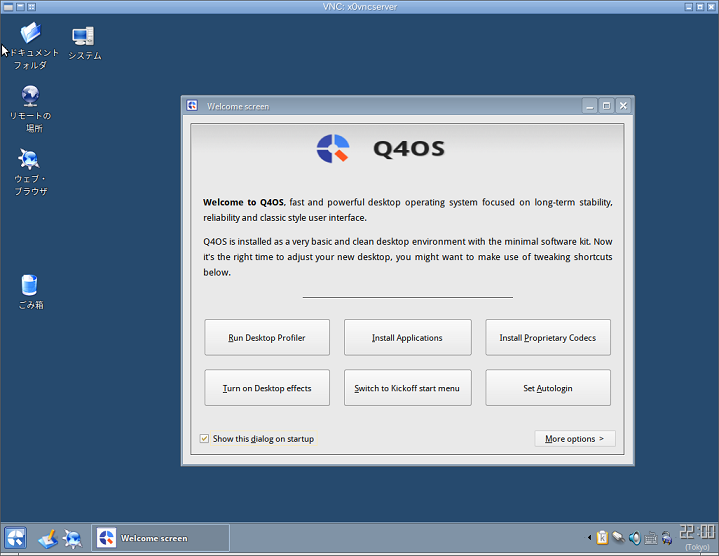Uncheck Show this dialog on startup
The height and width of the screenshot is (556, 719).
click(205, 439)
